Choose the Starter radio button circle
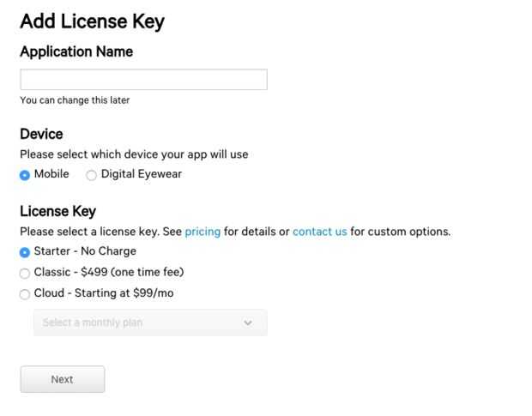The width and height of the screenshot is (532, 416). point(25,252)
